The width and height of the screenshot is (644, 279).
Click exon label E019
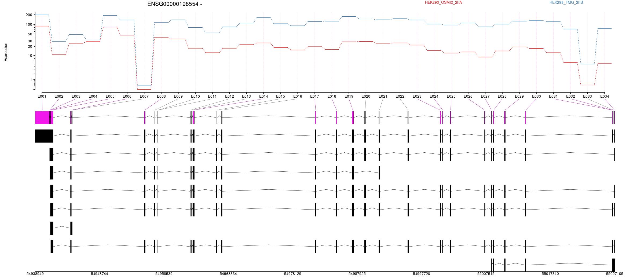(349, 96)
